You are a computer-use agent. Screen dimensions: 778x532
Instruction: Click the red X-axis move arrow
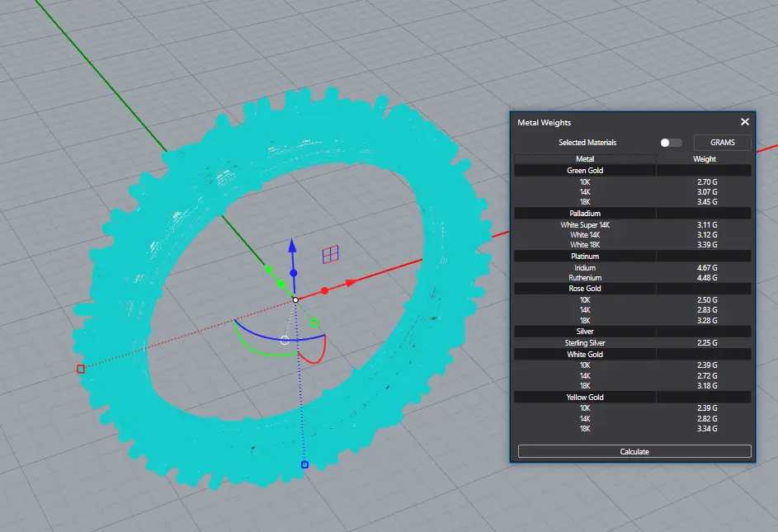click(x=352, y=282)
